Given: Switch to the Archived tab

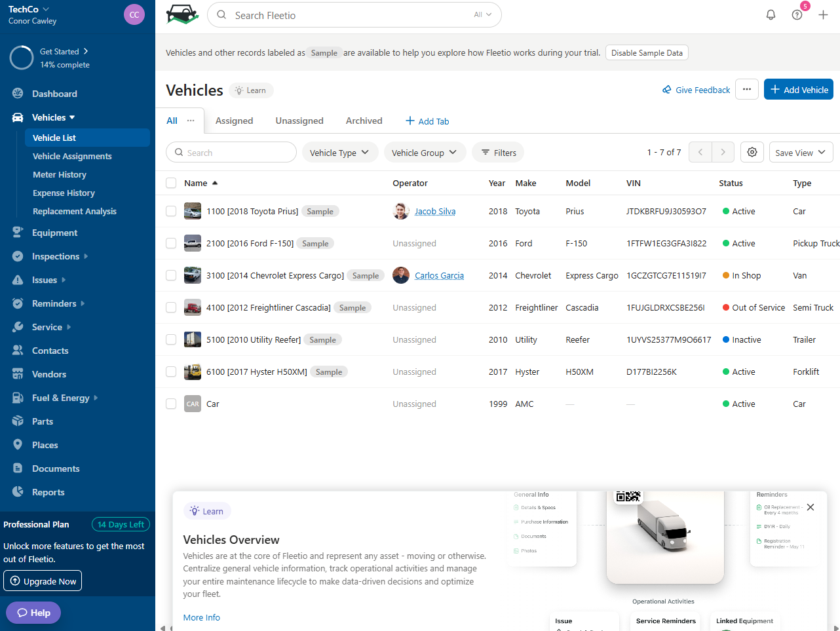Looking at the screenshot, I should (364, 121).
